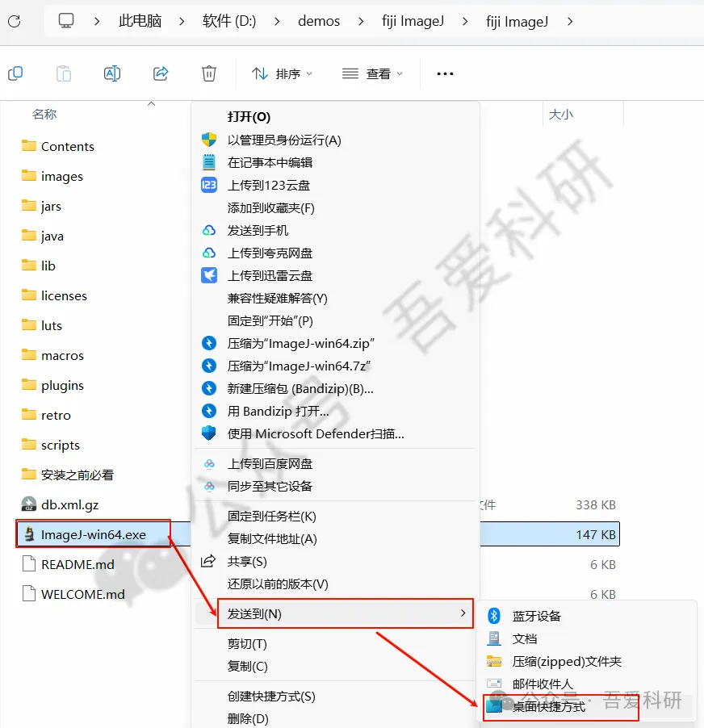704x728 pixels.
Task: Expand the chevron at the end of the breadcrumb
Action: [x=570, y=21]
